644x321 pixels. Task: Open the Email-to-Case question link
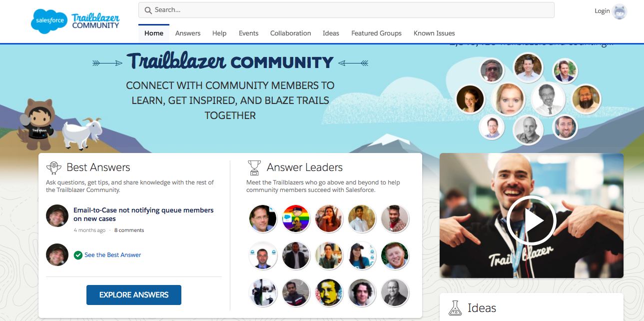pos(143,214)
